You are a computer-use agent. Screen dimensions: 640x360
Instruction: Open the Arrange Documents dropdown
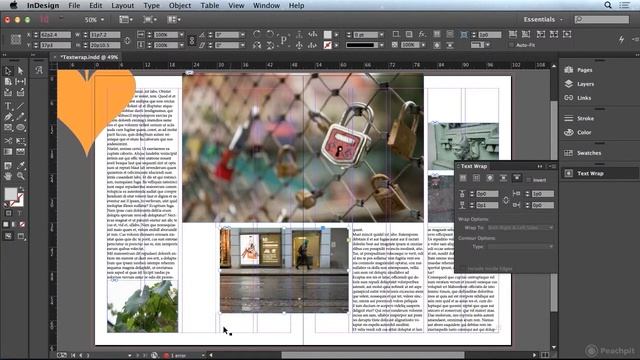click(x=174, y=20)
